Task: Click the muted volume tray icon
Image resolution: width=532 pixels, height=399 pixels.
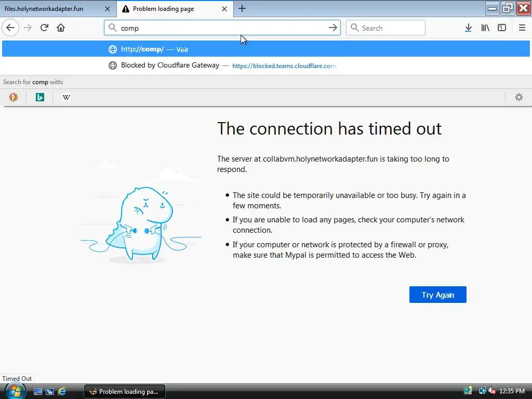Action: 492,391
